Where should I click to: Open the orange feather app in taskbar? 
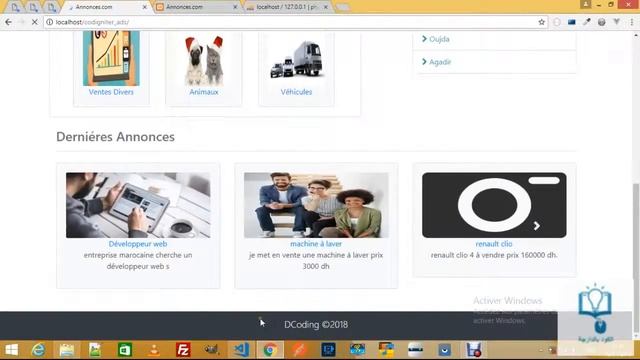click(x=299, y=350)
